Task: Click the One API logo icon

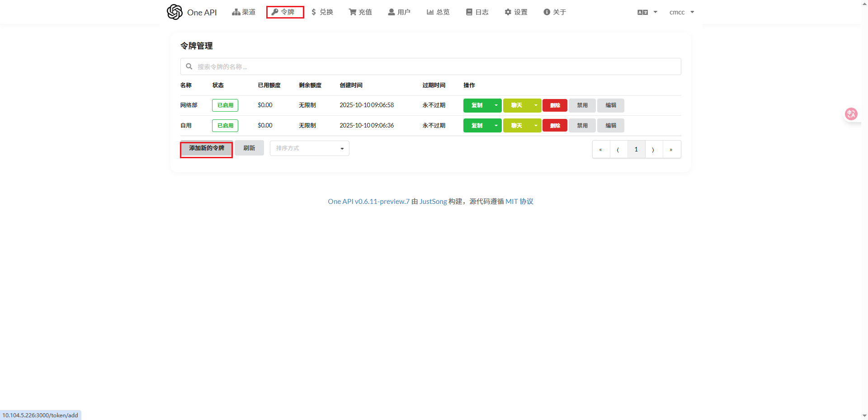Action: tap(175, 12)
